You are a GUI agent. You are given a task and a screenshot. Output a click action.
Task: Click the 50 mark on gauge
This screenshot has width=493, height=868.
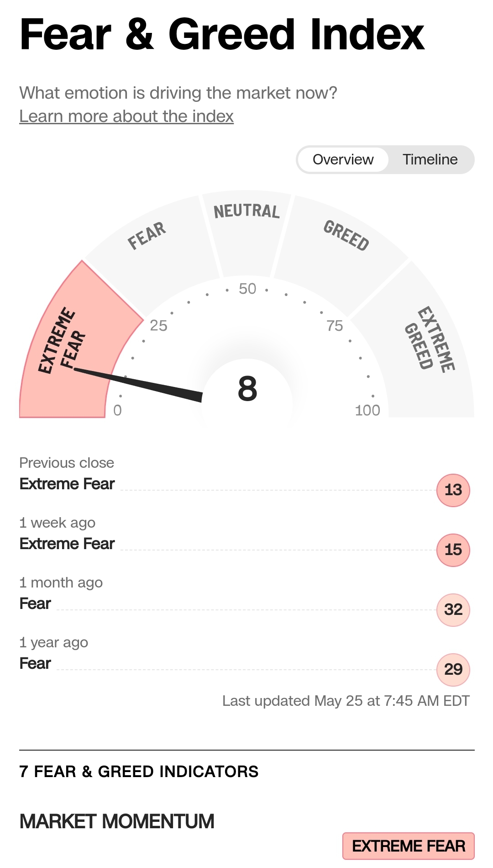[x=247, y=289]
